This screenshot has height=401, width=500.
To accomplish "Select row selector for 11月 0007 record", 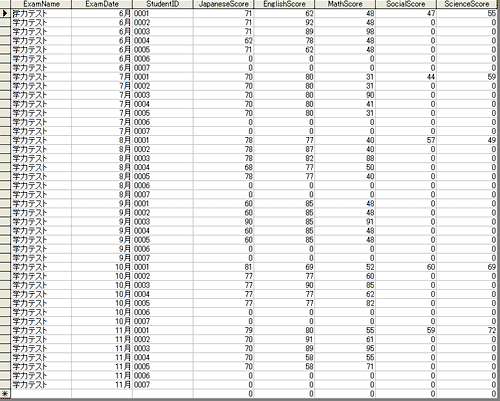I will (5, 385).
